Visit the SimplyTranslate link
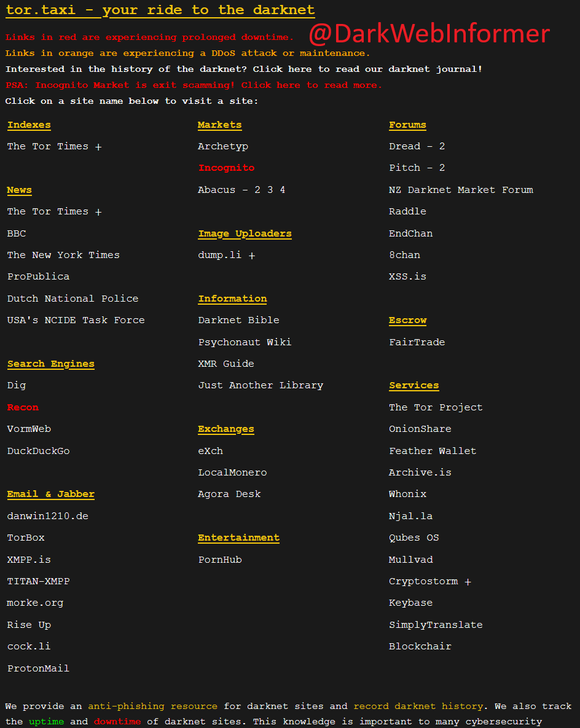The image size is (580, 728). point(436,625)
